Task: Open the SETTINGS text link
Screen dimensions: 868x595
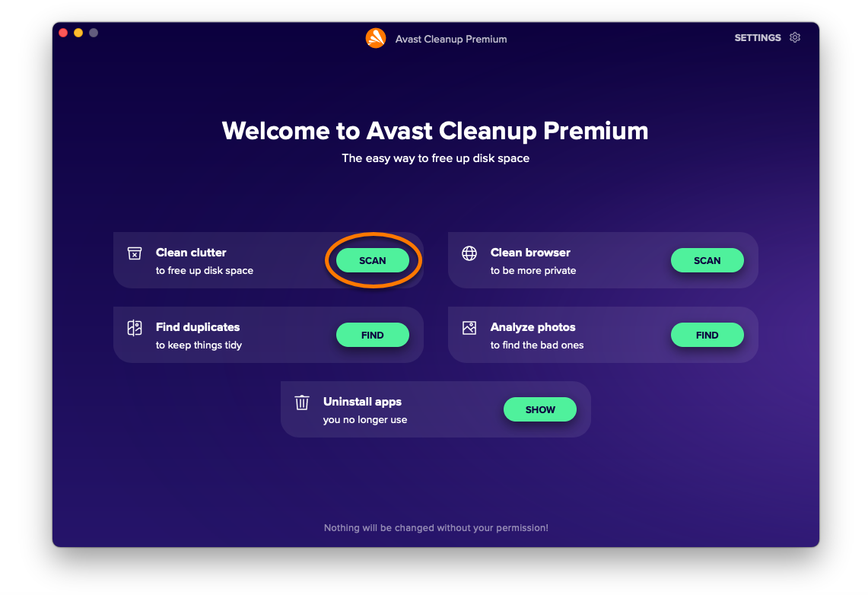Action: tap(757, 37)
